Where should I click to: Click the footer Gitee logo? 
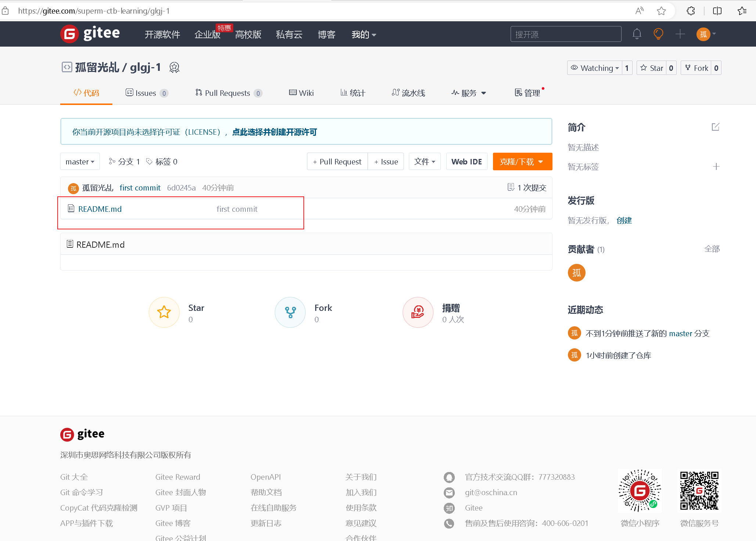82,434
